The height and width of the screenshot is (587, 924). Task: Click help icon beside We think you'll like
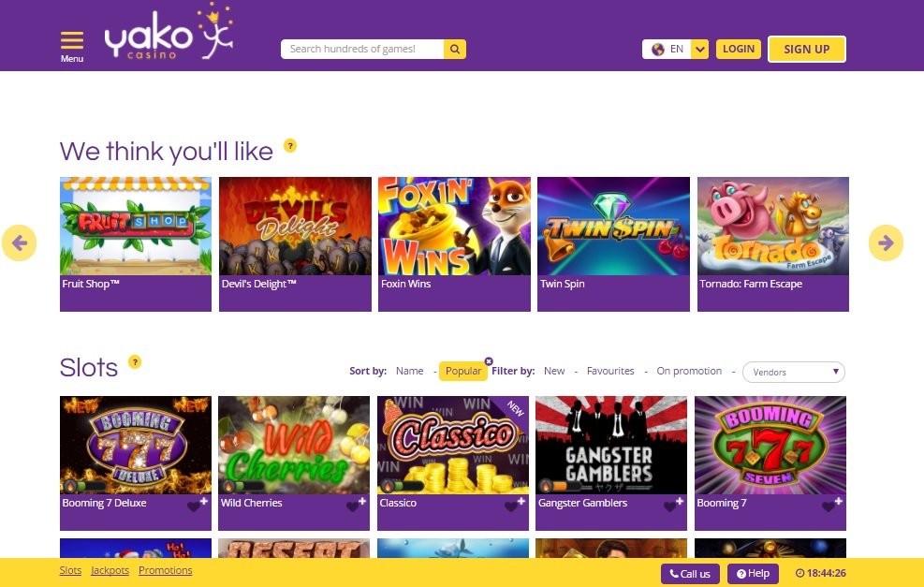click(290, 145)
